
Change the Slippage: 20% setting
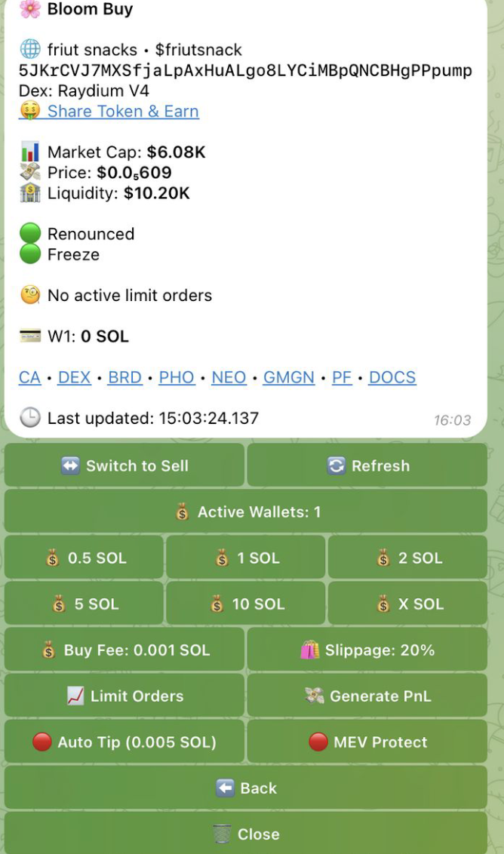click(x=367, y=650)
